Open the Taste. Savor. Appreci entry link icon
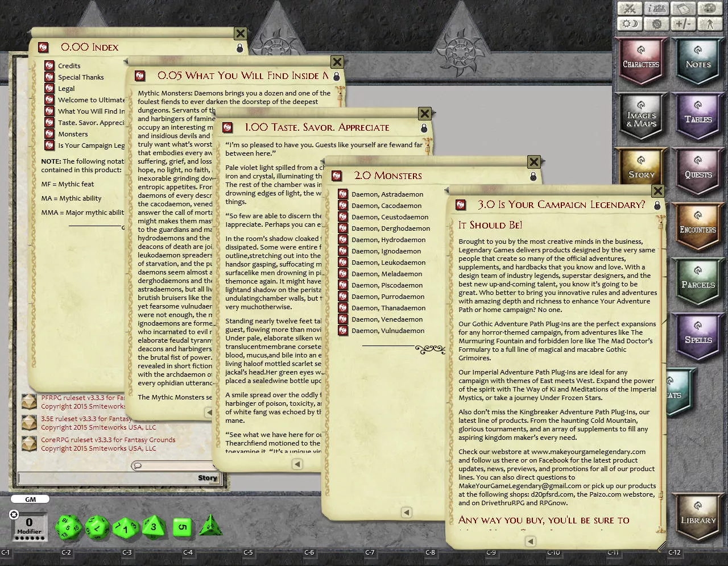Viewport: 728px width, 566px height. coord(49,122)
